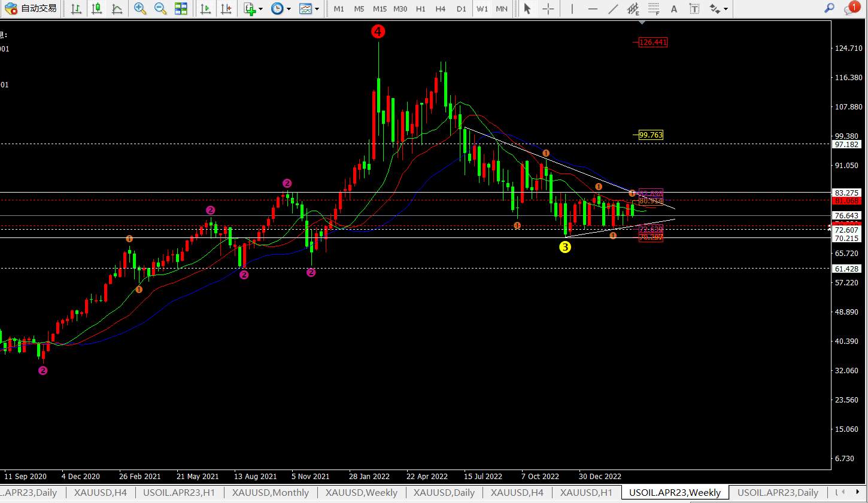Select the equidistant channel tool
The image size is (868, 503).
coord(633,8)
